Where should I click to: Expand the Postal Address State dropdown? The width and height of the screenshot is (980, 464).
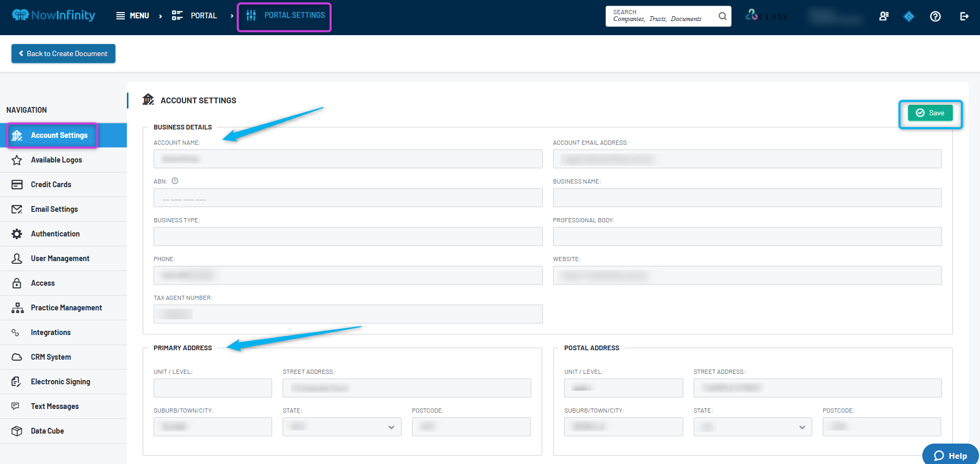tap(752, 427)
